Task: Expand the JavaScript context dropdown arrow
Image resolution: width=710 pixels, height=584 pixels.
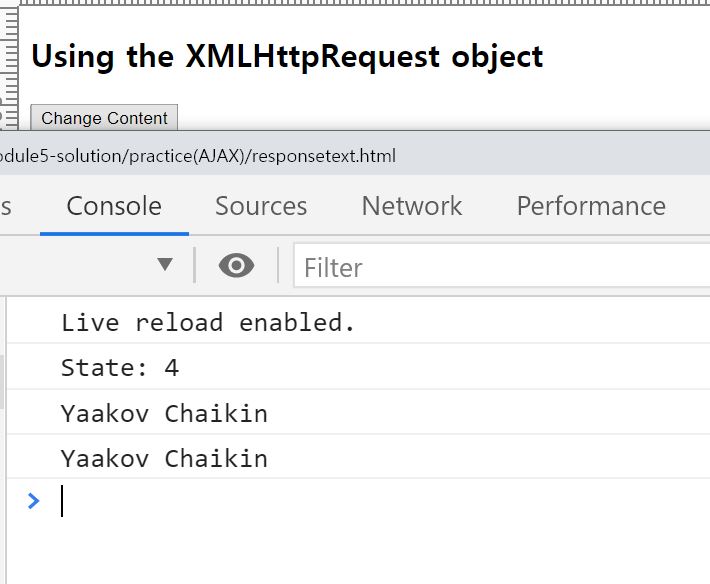Action: click(x=165, y=265)
